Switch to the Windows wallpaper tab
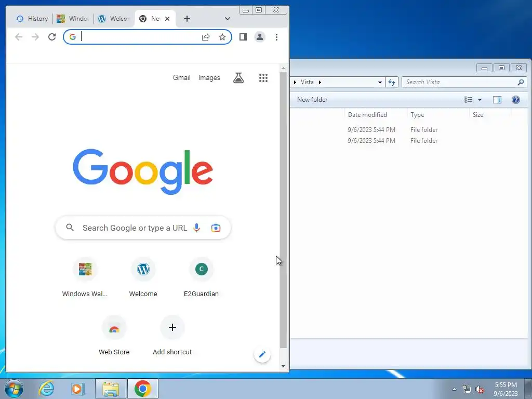 pyautogui.click(x=73, y=19)
